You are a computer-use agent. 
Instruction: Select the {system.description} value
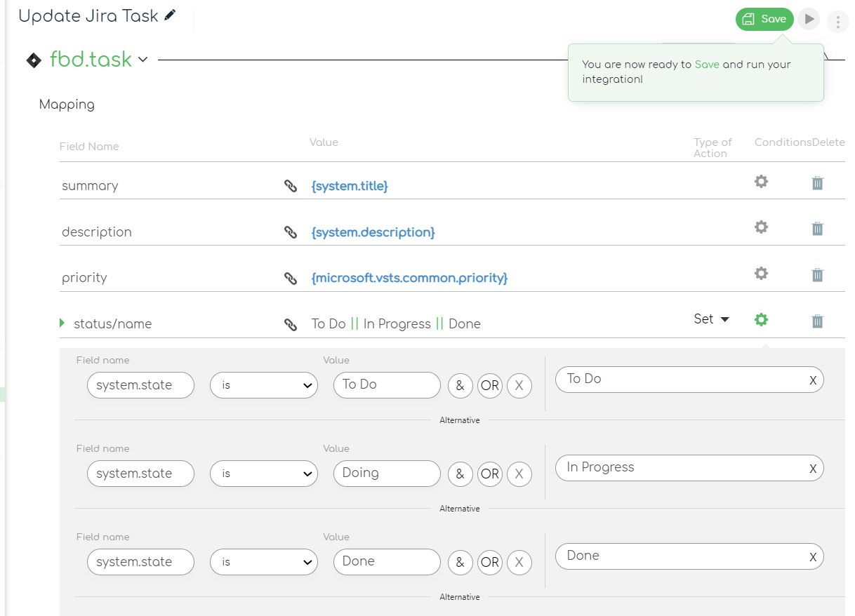(x=373, y=232)
